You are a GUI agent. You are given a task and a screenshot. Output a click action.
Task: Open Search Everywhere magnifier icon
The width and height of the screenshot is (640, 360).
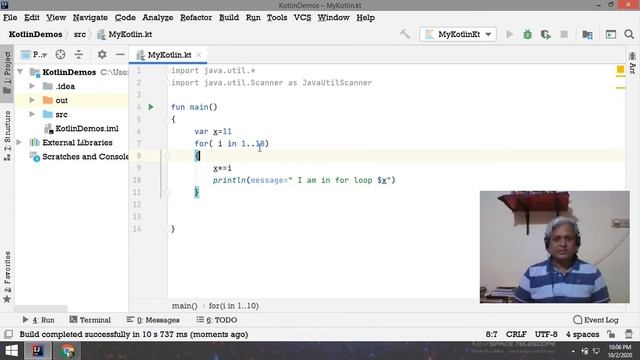(629, 35)
